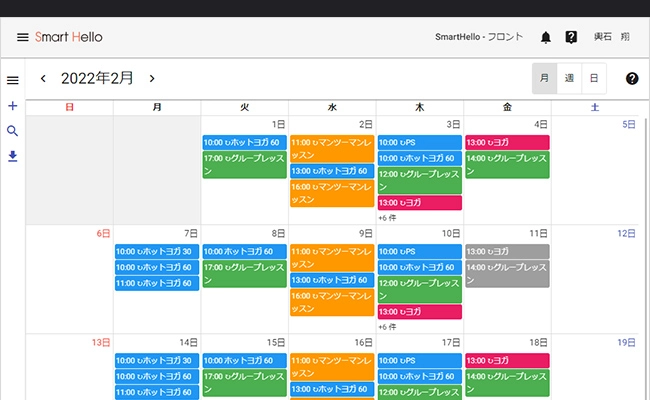Add a new event with the plus icon

(x=13, y=106)
